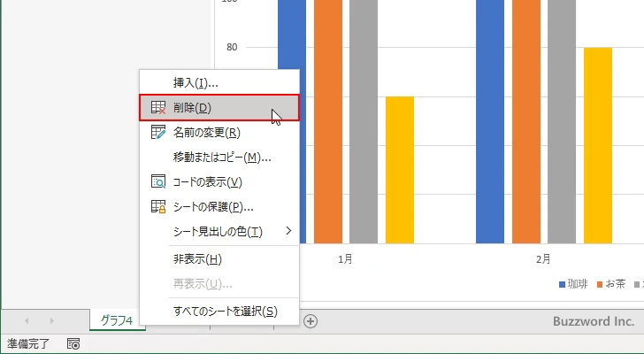
Task: Select 削除(D) to delete the sheet
Action: [x=219, y=108]
